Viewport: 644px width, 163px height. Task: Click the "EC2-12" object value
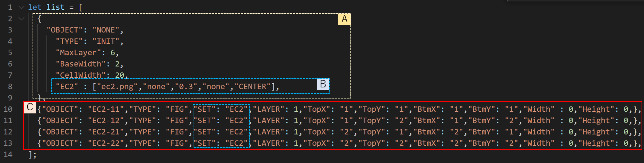pos(106,121)
